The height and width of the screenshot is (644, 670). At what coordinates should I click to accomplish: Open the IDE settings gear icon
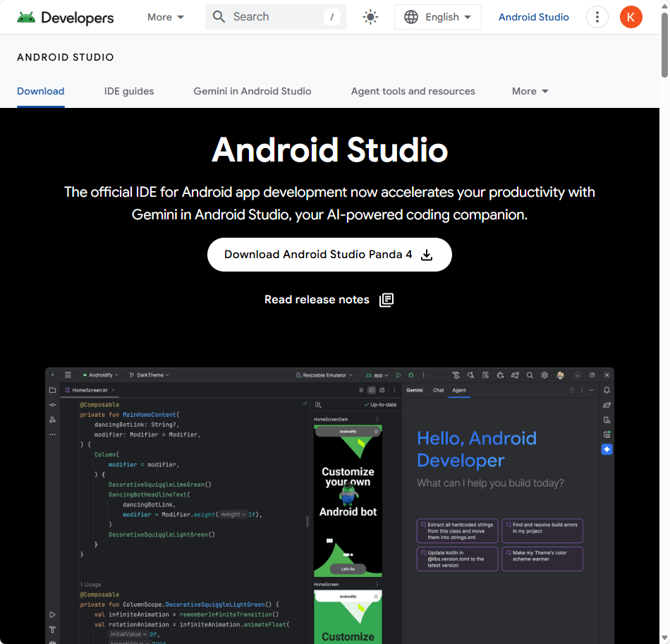[544, 375]
